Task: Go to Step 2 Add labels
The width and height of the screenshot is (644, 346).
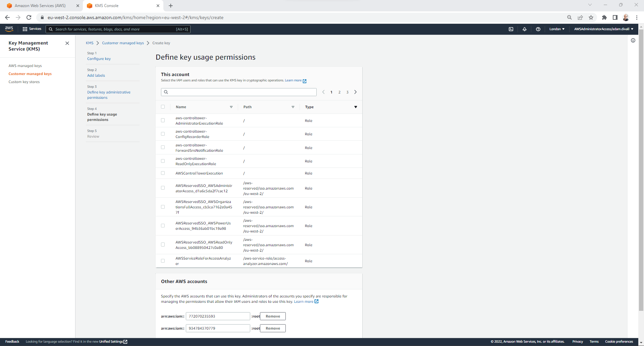Action: point(96,75)
